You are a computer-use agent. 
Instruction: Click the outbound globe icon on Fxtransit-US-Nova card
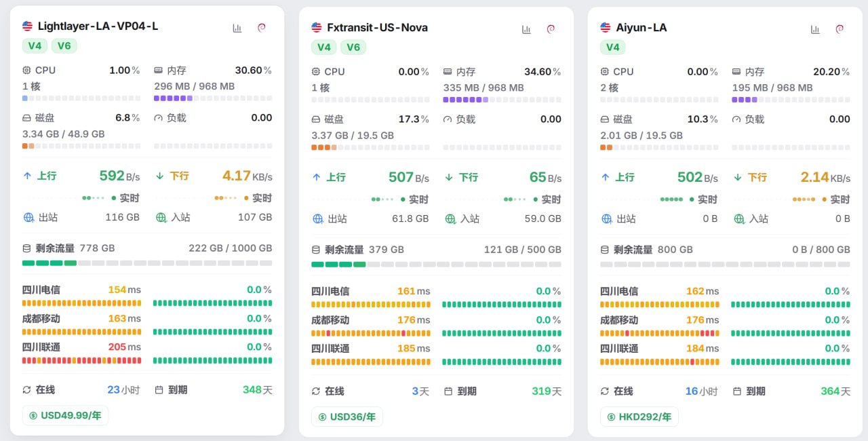(x=317, y=218)
